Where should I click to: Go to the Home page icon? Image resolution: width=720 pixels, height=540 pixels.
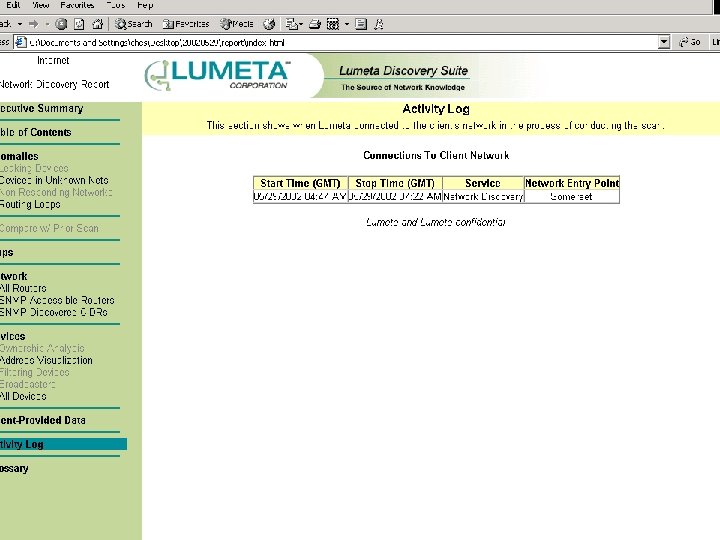tap(97, 24)
